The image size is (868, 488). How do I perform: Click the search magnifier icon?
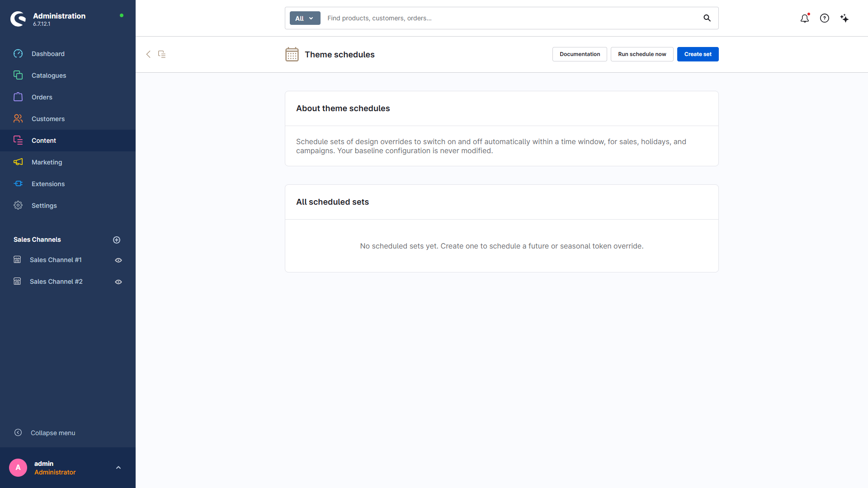click(707, 18)
